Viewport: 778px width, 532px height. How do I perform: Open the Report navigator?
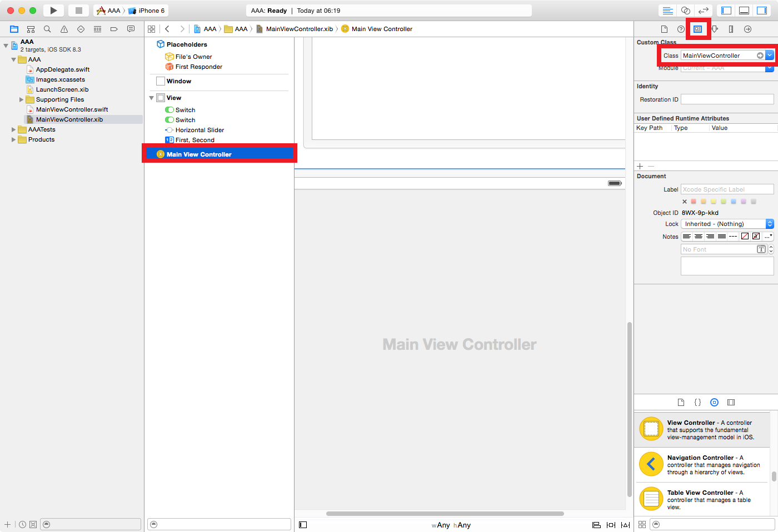click(131, 29)
